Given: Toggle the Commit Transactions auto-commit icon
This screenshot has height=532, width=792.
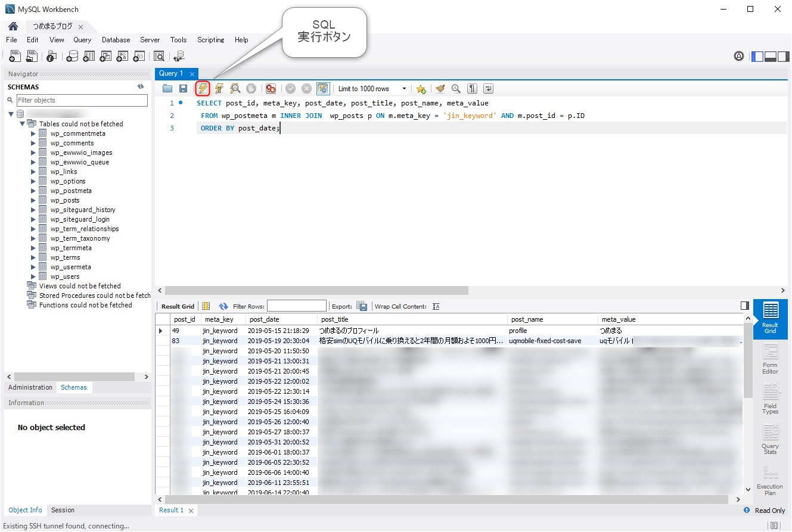Looking at the screenshot, I should click(x=322, y=88).
